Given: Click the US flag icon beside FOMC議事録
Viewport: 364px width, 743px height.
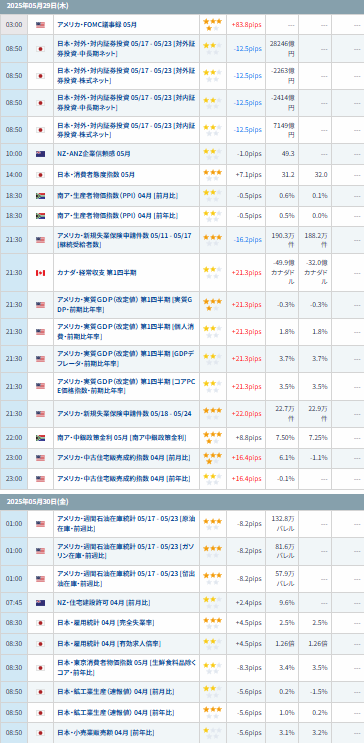Looking at the screenshot, I should [x=40, y=25].
